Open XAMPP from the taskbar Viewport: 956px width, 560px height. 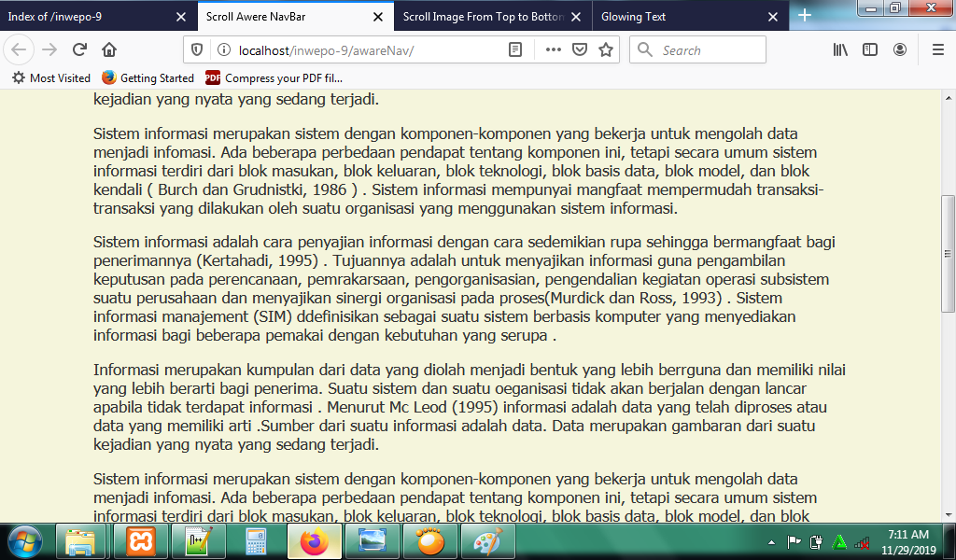[140, 541]
